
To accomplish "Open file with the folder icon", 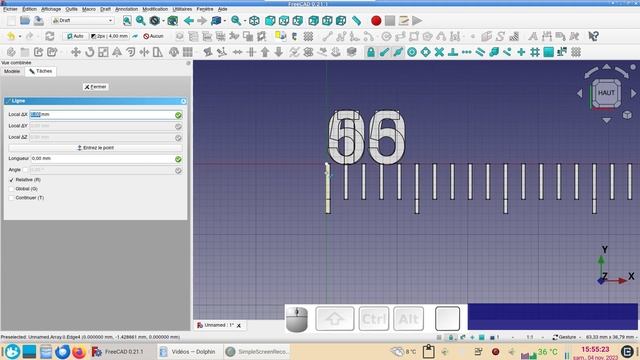I will (x=24, y=20).
